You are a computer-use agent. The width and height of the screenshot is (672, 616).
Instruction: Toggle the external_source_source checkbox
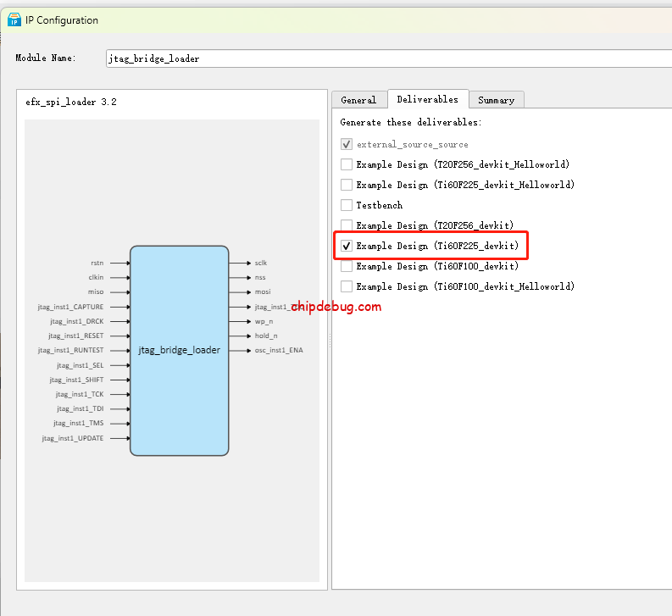[347, 144]
